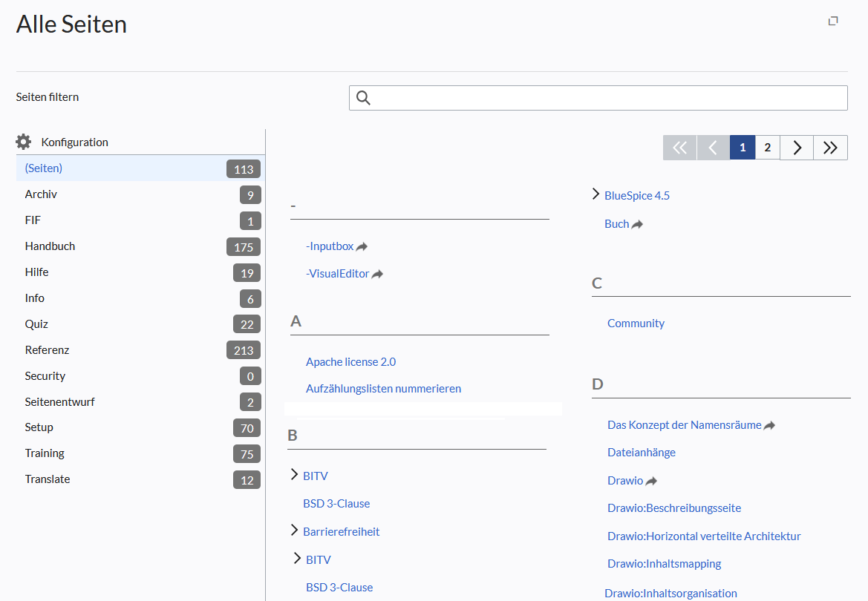Expand the first BITV entry under B

click(x=294, y=475)
